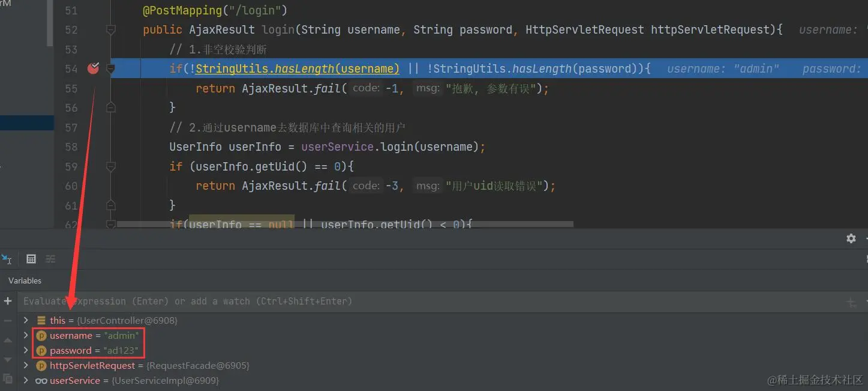The width and height of the screenshot is (868, 391).
Task: Click line number 55 in gutter
Action: tap(71, 88)
